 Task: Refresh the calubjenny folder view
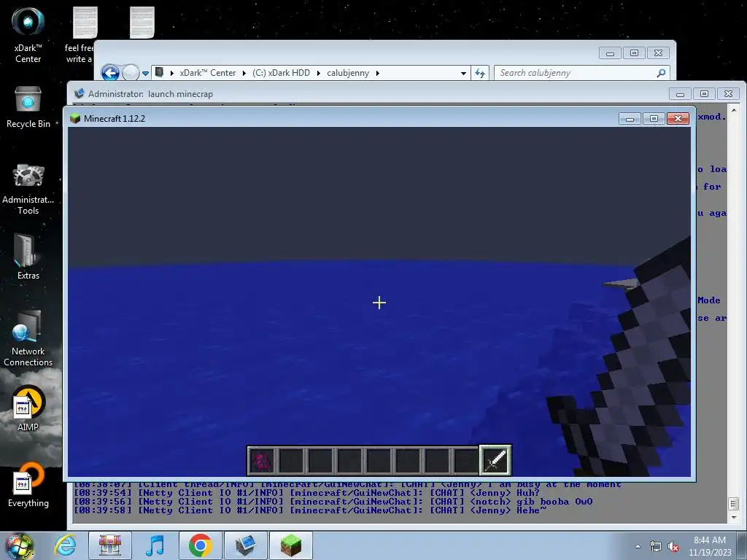tap(480, 73)
